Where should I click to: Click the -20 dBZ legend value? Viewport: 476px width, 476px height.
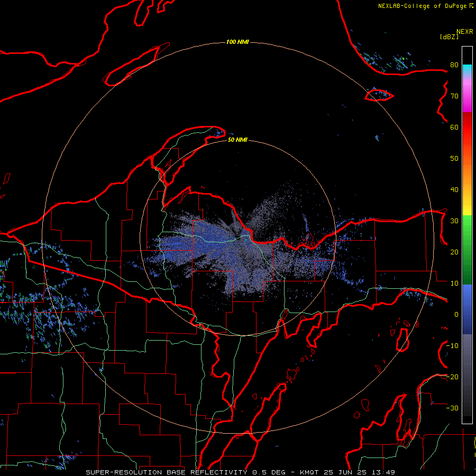(452, 377)
